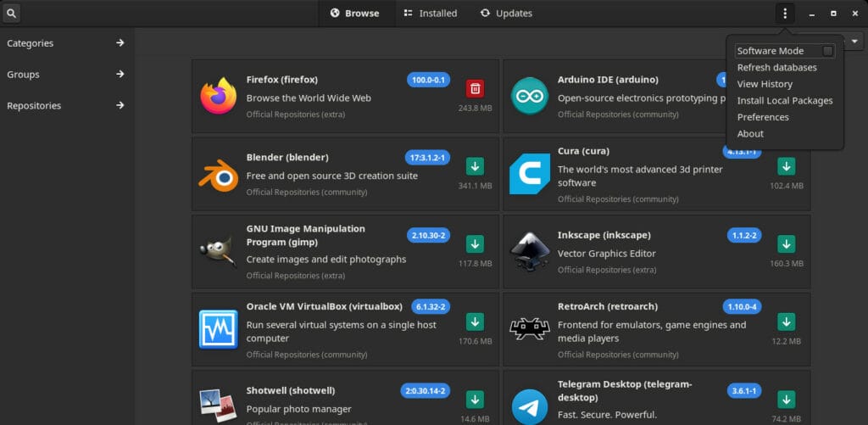Install Cura with its green download button

(787, 166)
